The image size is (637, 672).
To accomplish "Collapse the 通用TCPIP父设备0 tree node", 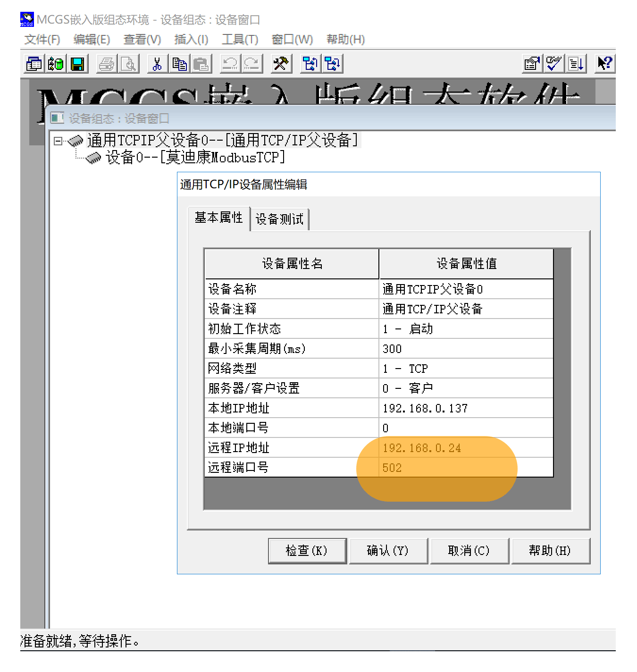I will [x=58, y=140].
